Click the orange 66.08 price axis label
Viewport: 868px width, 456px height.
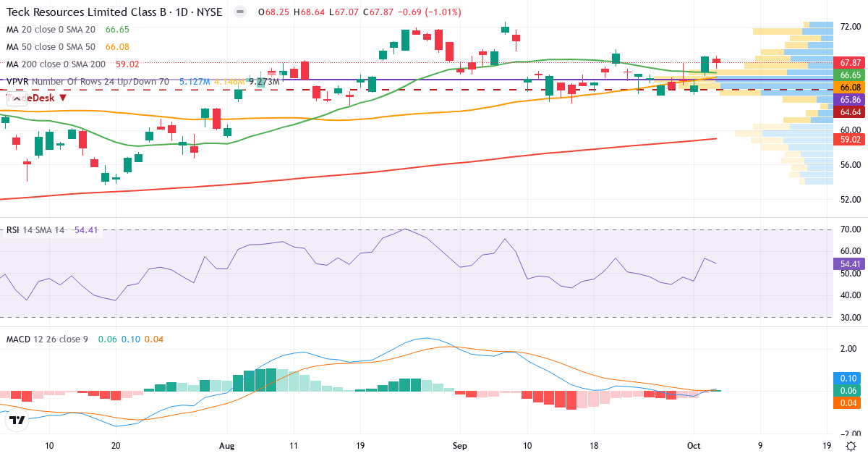point(850,87)
